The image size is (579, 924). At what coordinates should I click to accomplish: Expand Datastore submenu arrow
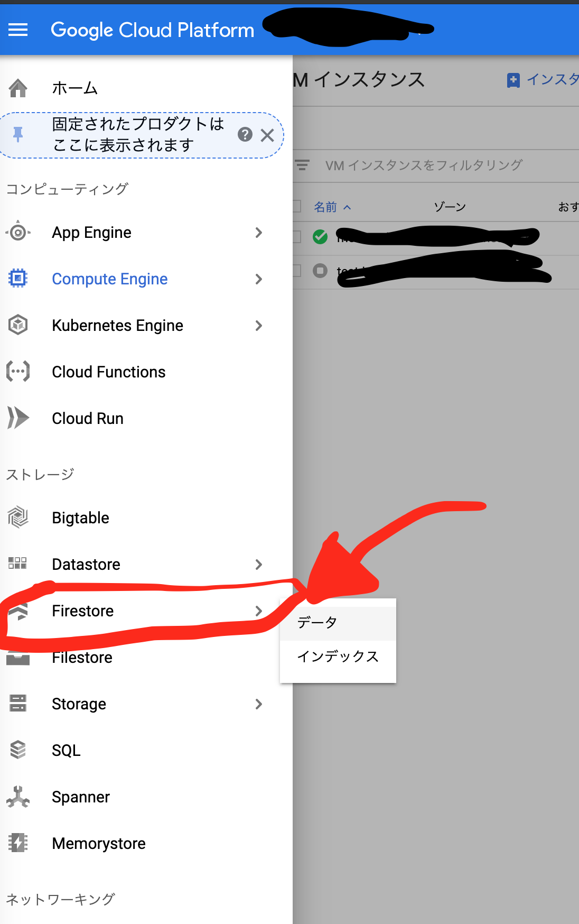pos(258,565)
